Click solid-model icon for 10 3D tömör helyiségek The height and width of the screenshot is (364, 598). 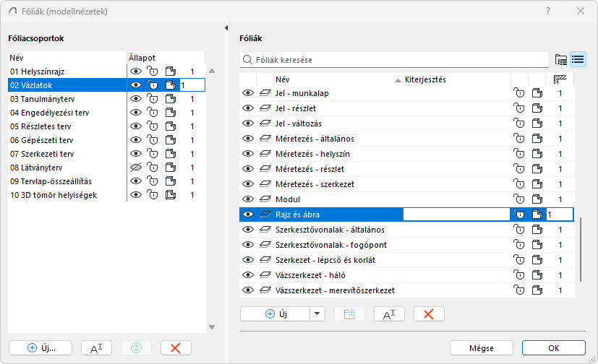click(x=170, y=195)
